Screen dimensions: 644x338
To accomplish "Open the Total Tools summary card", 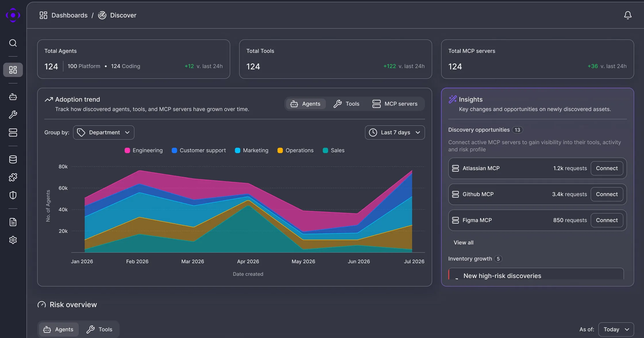I will [x=336, y=59].
